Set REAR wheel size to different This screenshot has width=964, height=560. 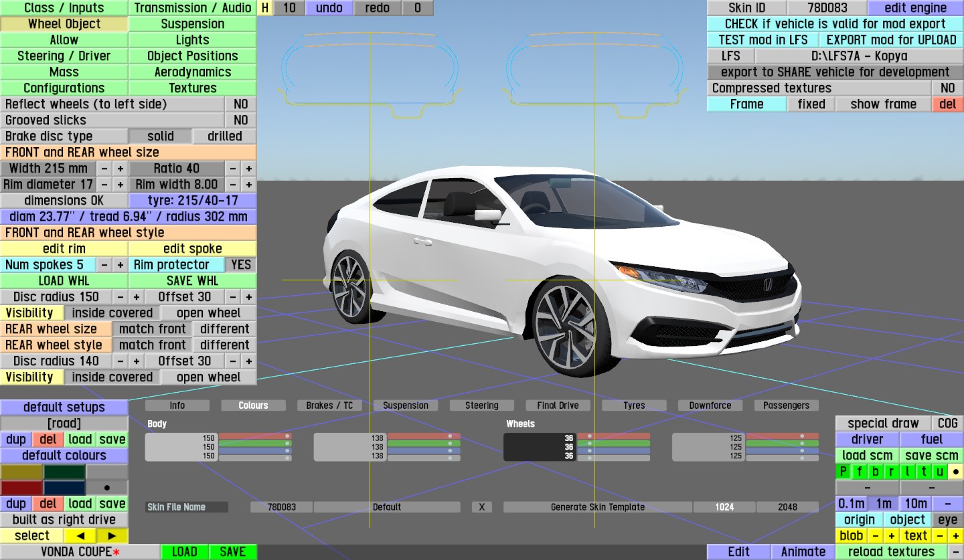[225, 329]
